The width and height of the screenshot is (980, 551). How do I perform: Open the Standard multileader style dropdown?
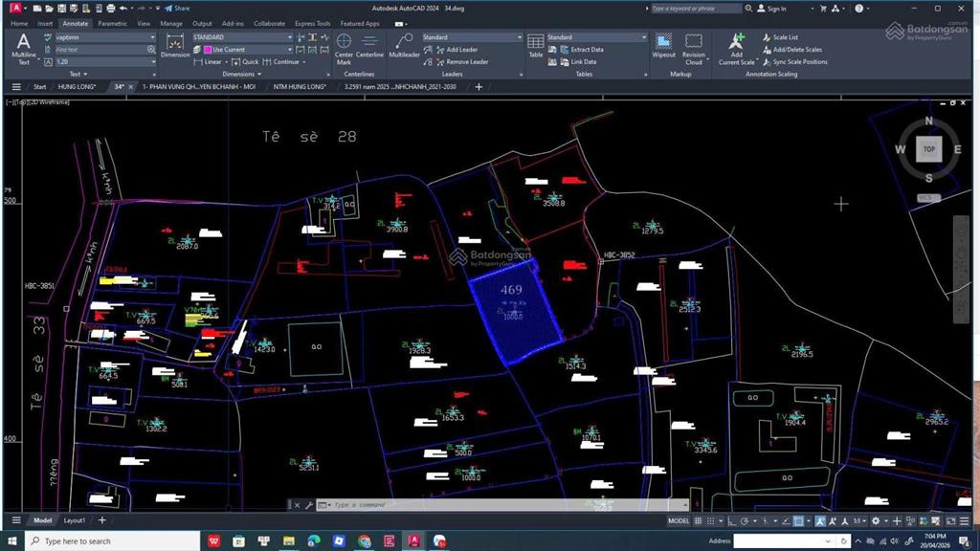click(x=472, y=37)
